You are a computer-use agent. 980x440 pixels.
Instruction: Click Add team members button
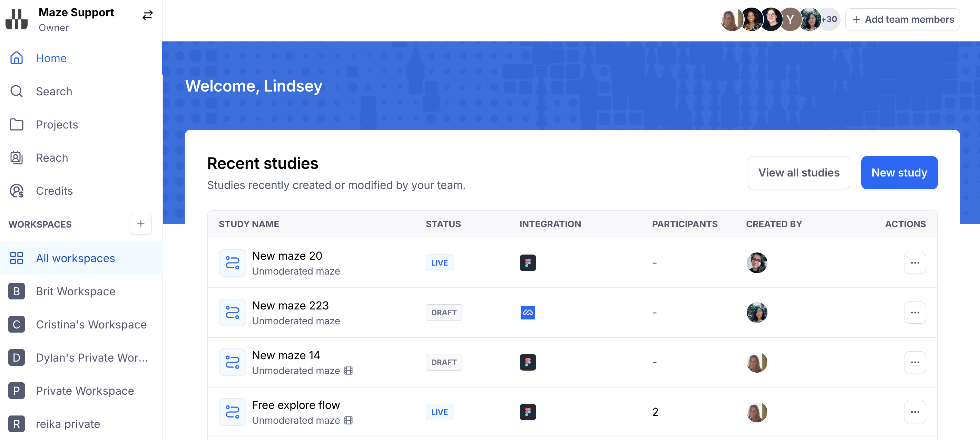point(902,19)
